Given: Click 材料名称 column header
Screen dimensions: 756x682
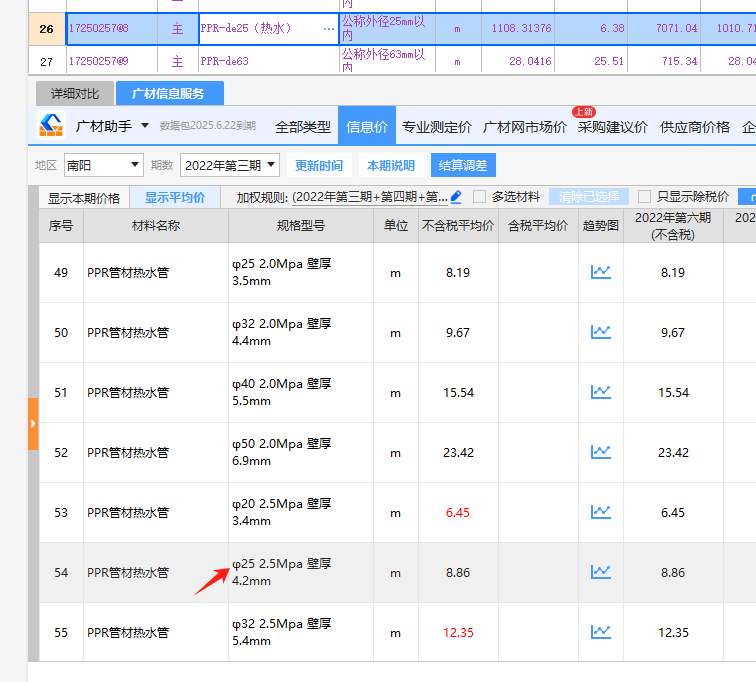Looking at the screenshot, I should 156,226.
